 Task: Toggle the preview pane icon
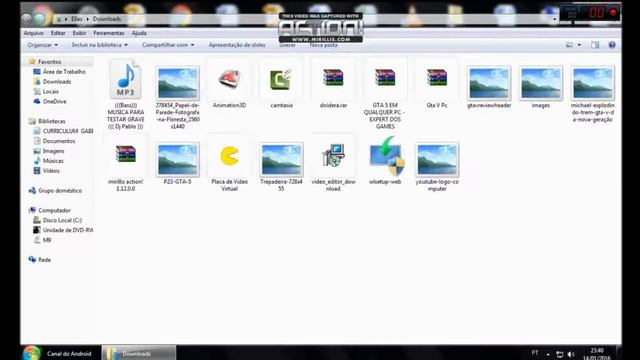(x=595, y=45)
